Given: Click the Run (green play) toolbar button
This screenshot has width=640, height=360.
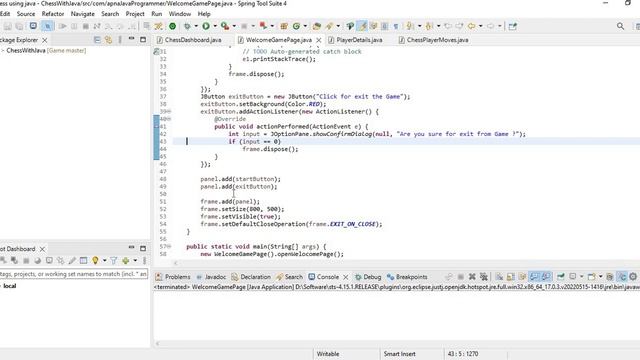Looking at the screenshot, I should click(x=206, y=26).
